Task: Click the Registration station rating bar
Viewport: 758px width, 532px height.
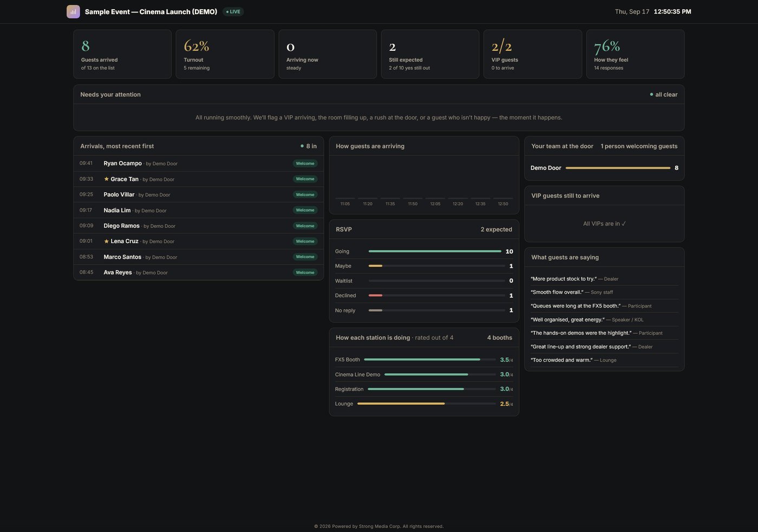Action: 432,389
